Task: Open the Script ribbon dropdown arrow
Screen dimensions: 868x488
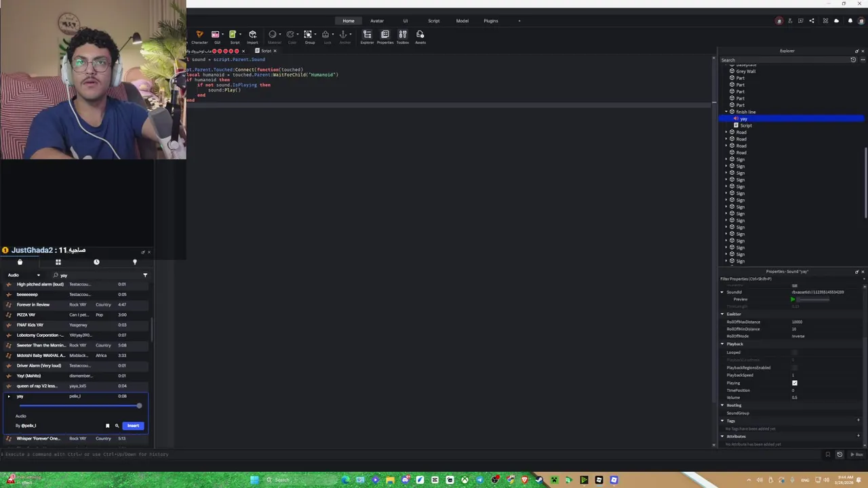Action: 240,35
